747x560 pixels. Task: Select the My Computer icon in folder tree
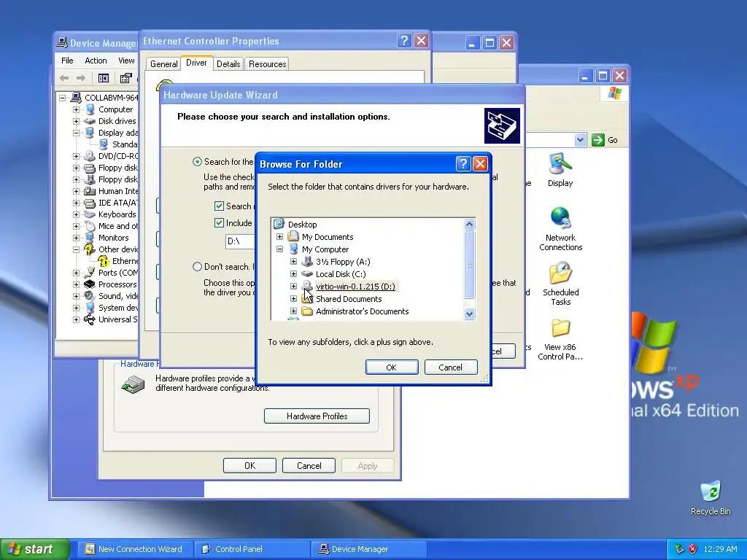coord(293,249)
